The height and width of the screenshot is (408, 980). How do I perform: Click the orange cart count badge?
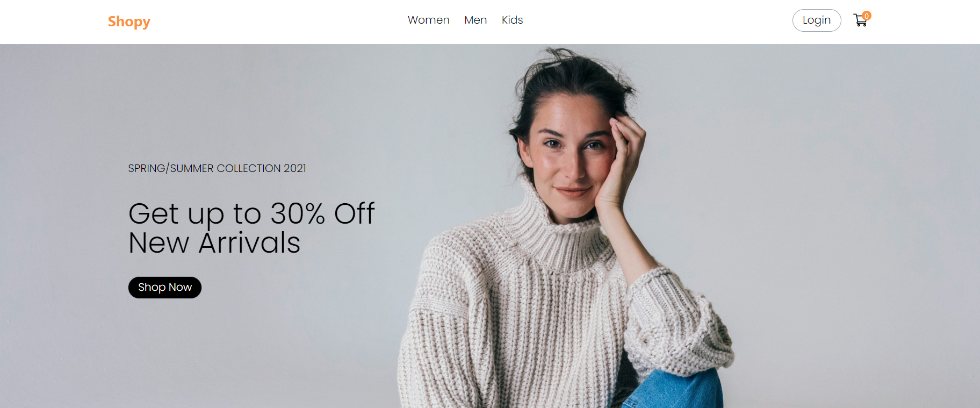click(x=867, y=16)
